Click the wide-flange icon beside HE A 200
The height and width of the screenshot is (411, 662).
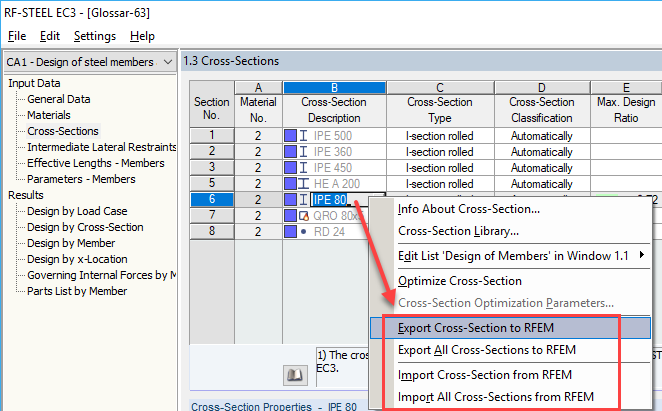tap(304, 184)
